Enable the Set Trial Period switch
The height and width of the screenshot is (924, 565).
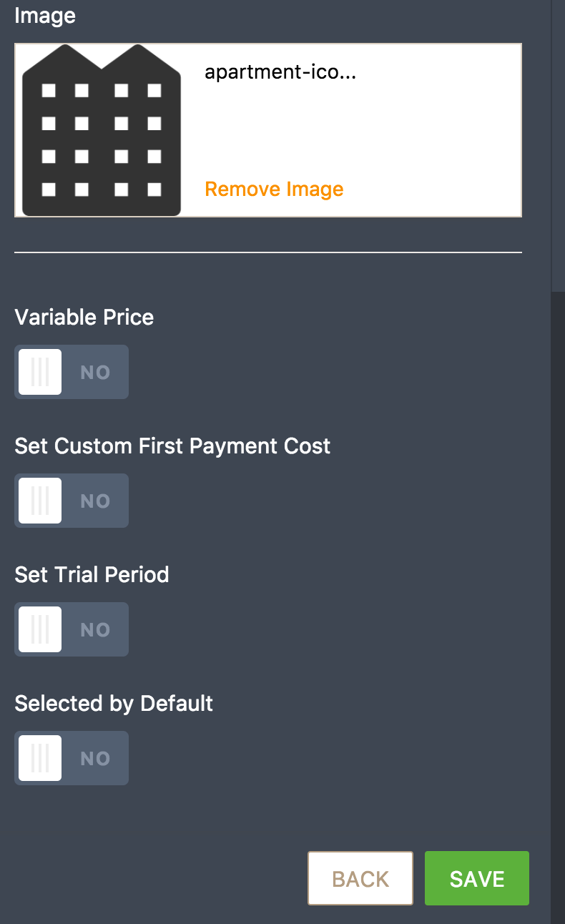coord(72,629)
